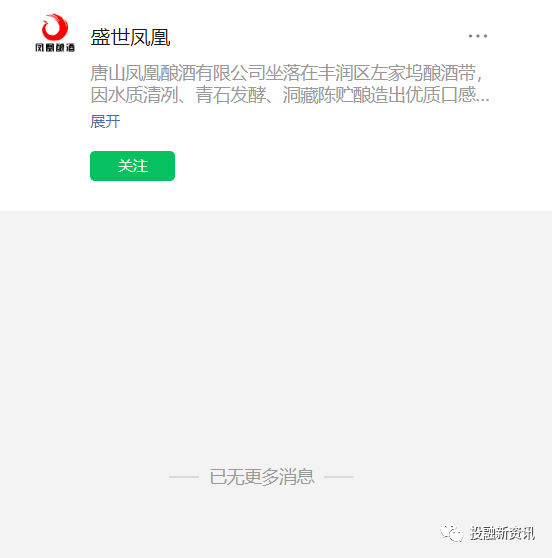Screen dimensions: 552x558
Task: Click the red swirl phoenix logo
Action: [55, 27]
